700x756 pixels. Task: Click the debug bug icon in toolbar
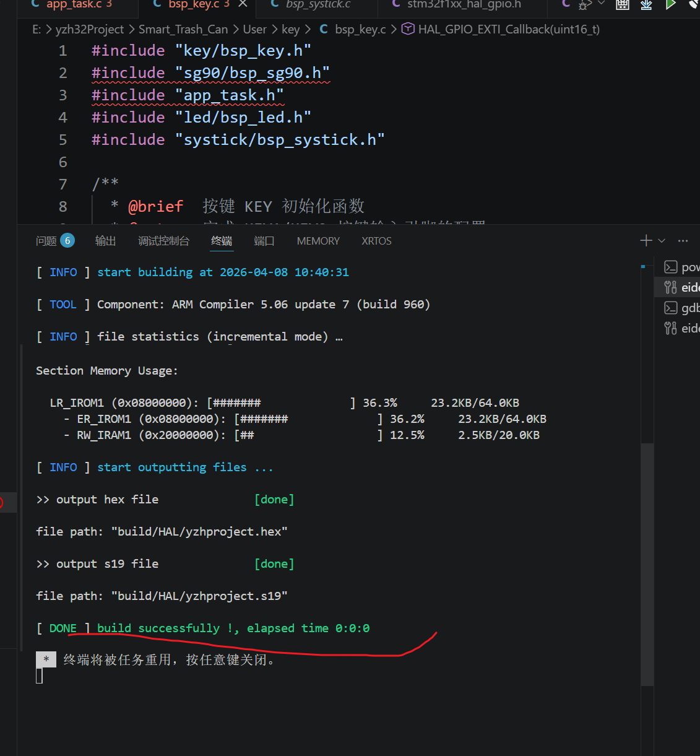(583, 5)
